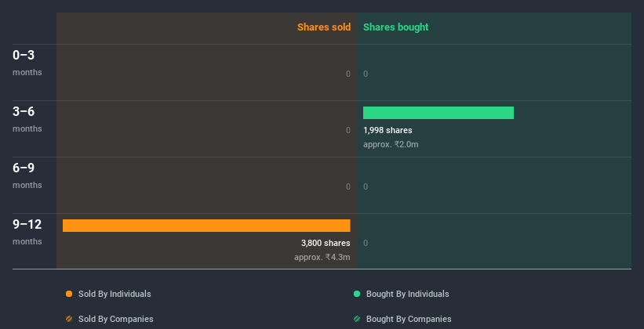Click the 9–12 months row label
644x329 pixels.
coord(27,232)
